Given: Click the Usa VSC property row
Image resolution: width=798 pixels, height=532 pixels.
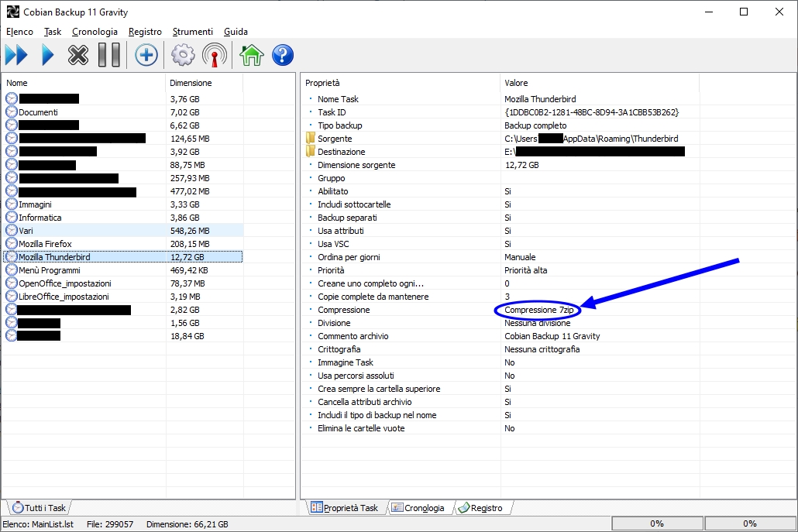Looking at the screenshot, I should (333, 244).
